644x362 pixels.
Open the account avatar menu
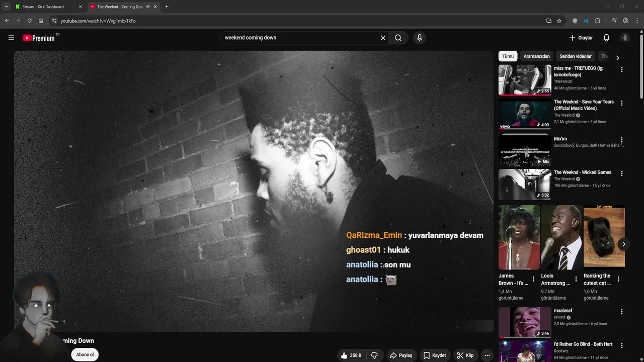pos(625,38)
